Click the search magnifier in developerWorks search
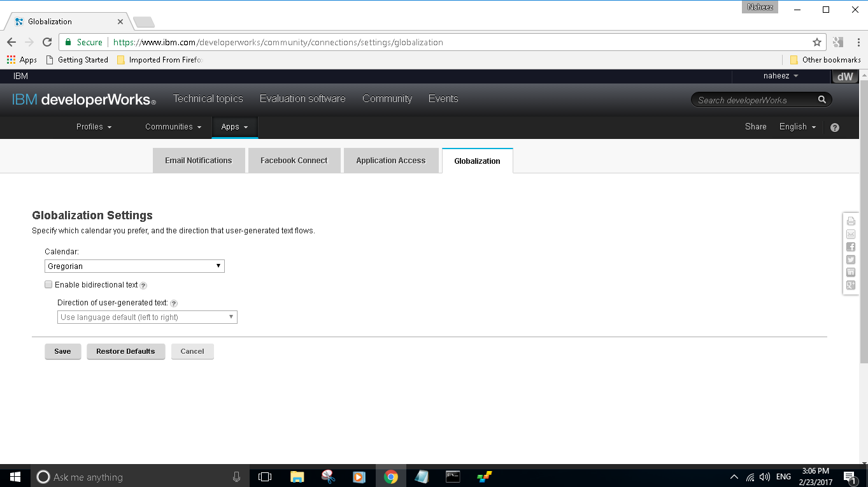 [x=822, y=99]
